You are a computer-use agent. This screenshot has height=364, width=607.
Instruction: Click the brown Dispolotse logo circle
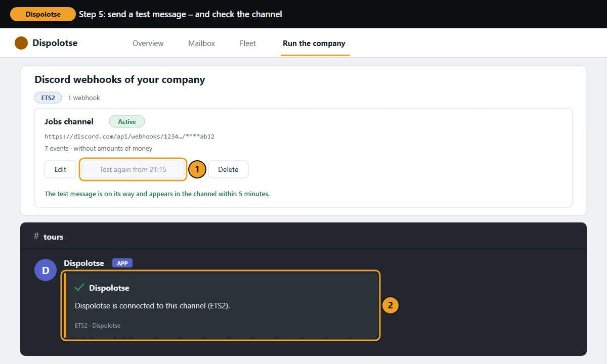[21, 43]
